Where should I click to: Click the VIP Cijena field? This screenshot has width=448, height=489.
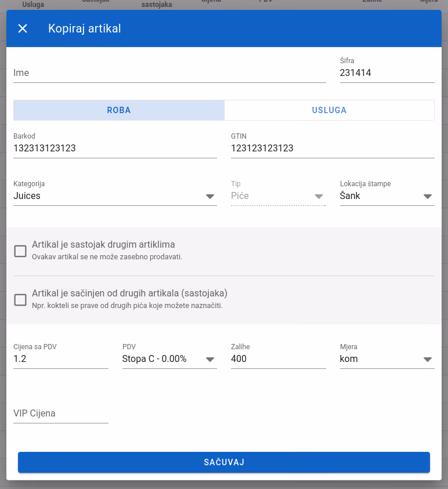pyautogui.click(x=60, y=414)
